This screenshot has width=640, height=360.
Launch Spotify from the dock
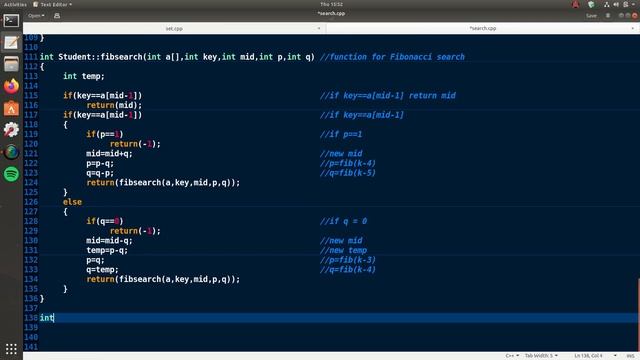point(11,174)
